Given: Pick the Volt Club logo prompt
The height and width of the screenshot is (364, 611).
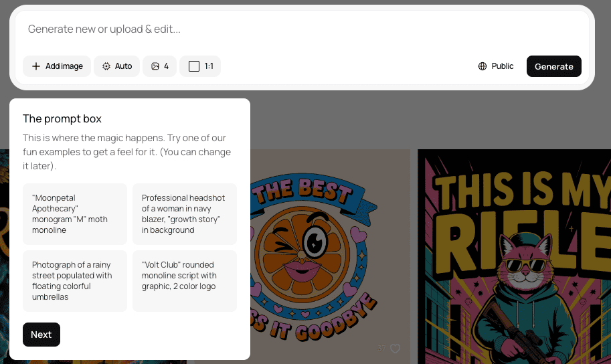Looking at the screenshot, I should 185,280.
